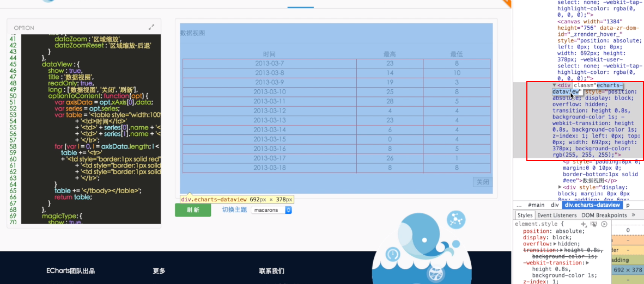Select the plain div breadcrumb
644x284 pixels.
point(555,205)
